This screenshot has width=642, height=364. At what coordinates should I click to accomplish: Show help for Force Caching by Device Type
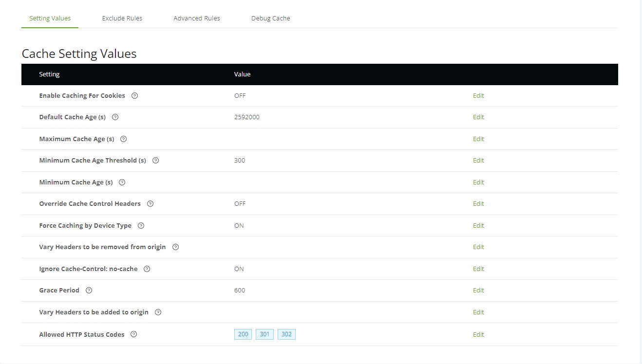(x=141, y=226)
